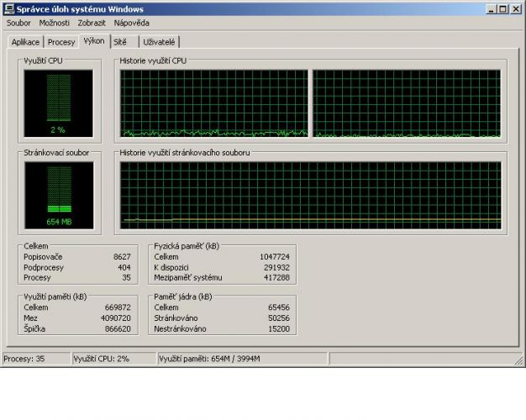Select the Výkon tab
Viewport: 526px width, 420px height.
tap(94, 41)
